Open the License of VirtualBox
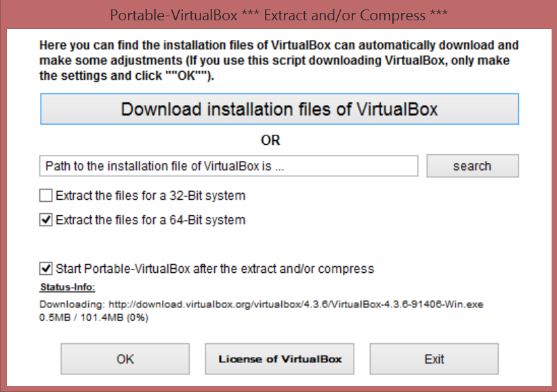This screenshot has width=557, height=392. pos(280,359)
